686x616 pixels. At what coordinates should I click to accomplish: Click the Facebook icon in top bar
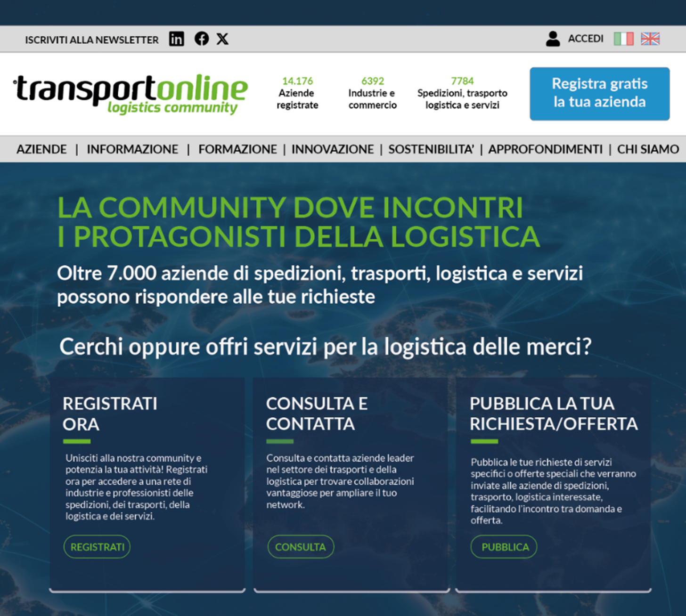pyautogui.click(x=202, y=39)
